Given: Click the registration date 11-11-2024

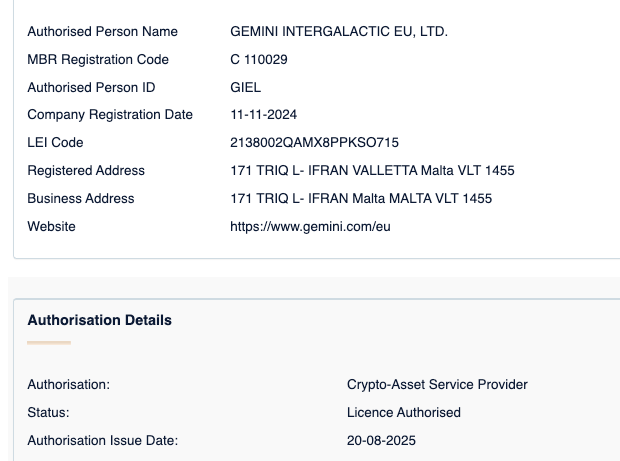Looking at the screenshot, I should point(263,115).
